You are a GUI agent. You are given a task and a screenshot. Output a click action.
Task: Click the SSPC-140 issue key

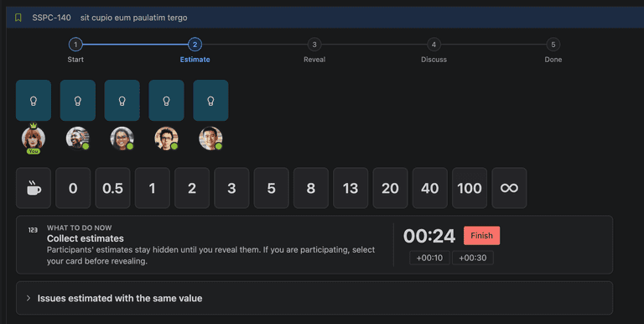coord(51,18)
